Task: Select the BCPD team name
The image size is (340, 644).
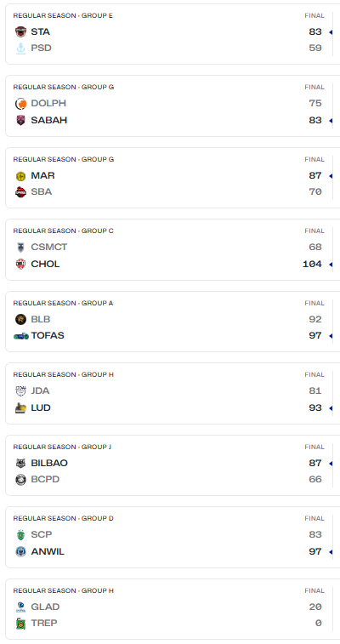Action: click(x=45, y=479)
